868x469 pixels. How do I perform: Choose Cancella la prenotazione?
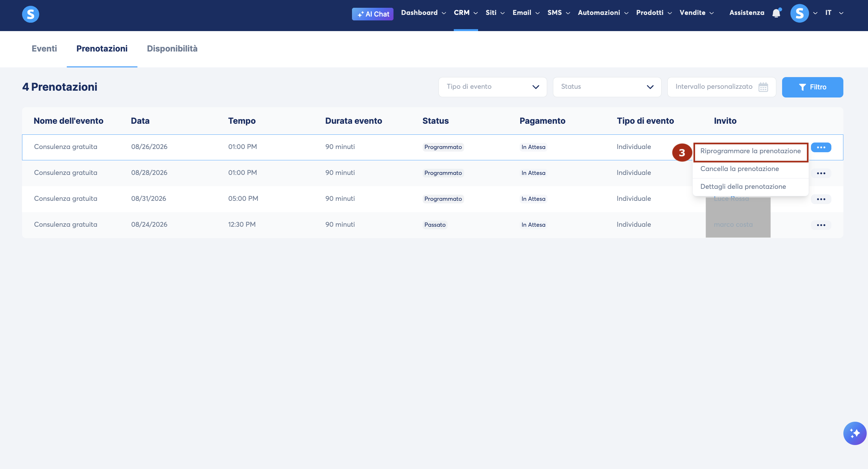click(x=750, y=169)
